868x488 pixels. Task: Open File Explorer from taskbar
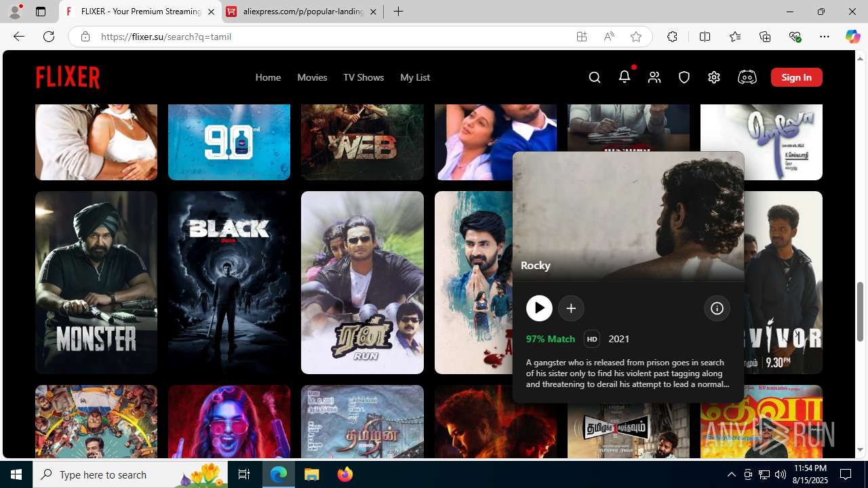(x=312, y=474)
